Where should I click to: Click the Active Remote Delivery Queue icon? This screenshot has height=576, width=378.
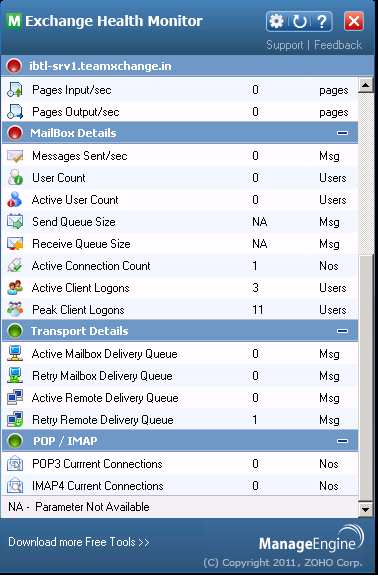[x=15, y=397]
